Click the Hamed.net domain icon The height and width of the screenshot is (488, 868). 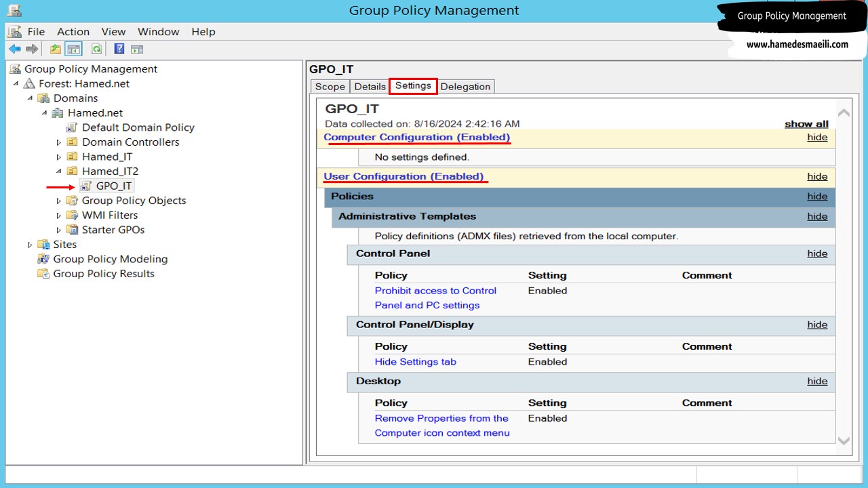[x=58, y=113]
